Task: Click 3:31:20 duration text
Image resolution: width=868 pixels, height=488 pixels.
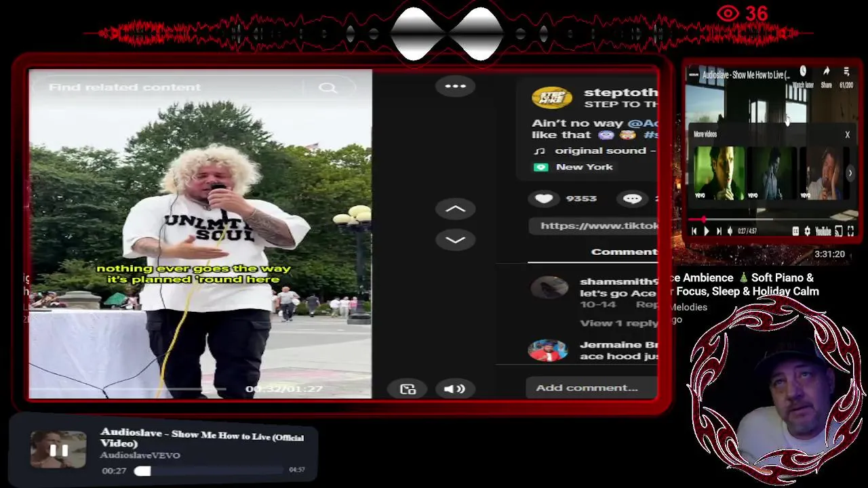Action: pos(830,254)
